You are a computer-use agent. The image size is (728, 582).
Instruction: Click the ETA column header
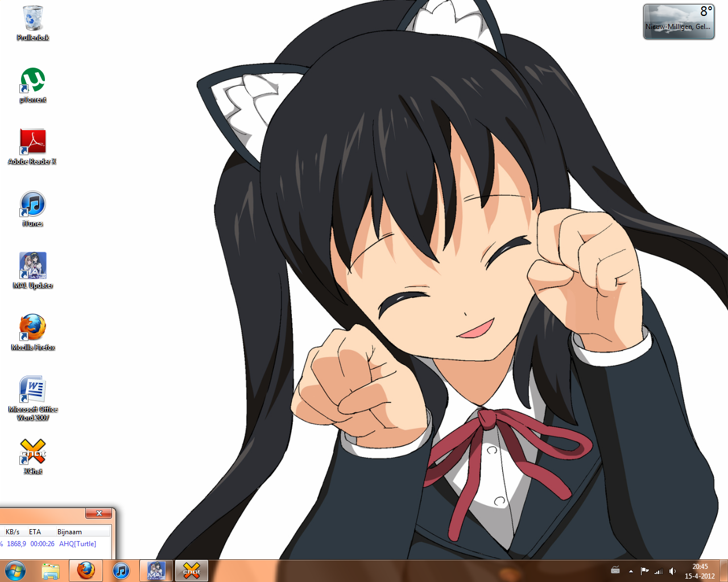pyautogui.click(x=35, y=532)
